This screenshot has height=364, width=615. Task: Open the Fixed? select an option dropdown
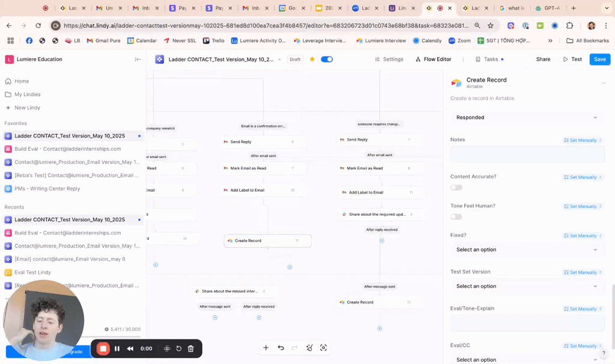point(527,249)
